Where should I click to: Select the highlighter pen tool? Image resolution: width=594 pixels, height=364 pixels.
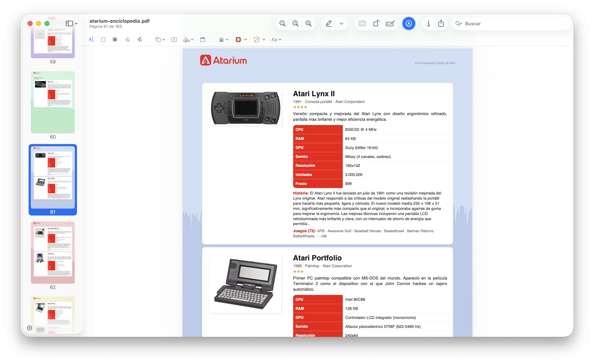click(x=329, y=23)
